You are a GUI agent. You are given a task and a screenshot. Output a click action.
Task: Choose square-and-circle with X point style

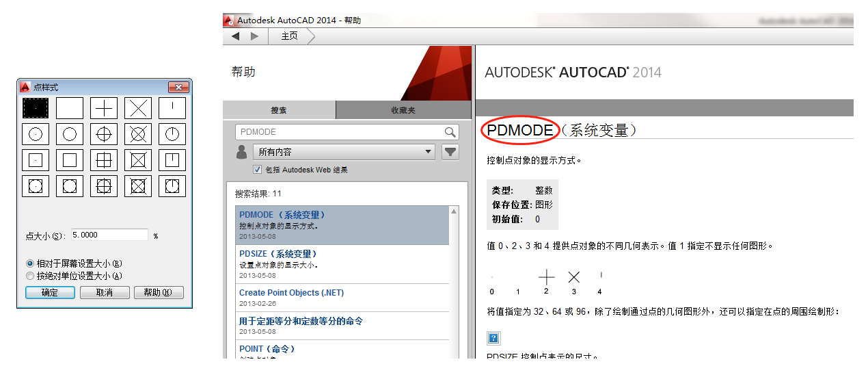tap(138, 186)
